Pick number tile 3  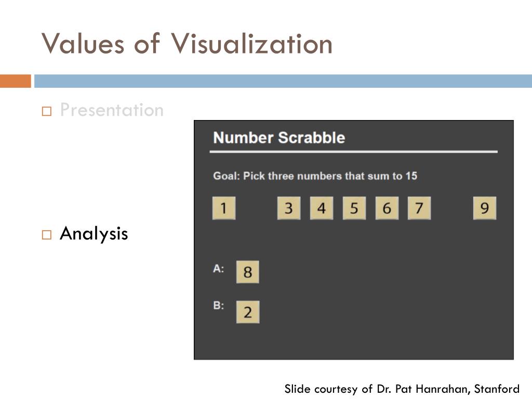pyautogui.click(x=289, y=208)
